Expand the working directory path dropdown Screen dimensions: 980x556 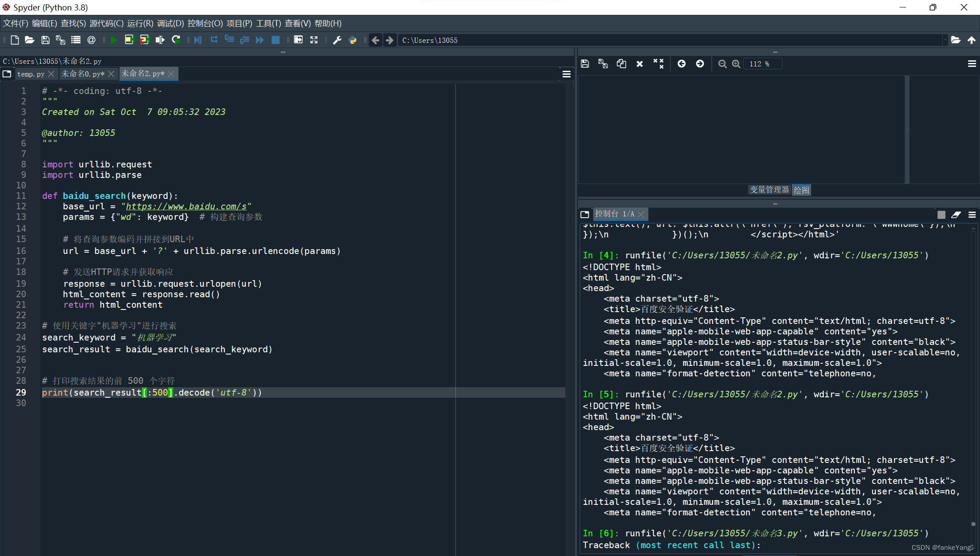coord(945,40)
